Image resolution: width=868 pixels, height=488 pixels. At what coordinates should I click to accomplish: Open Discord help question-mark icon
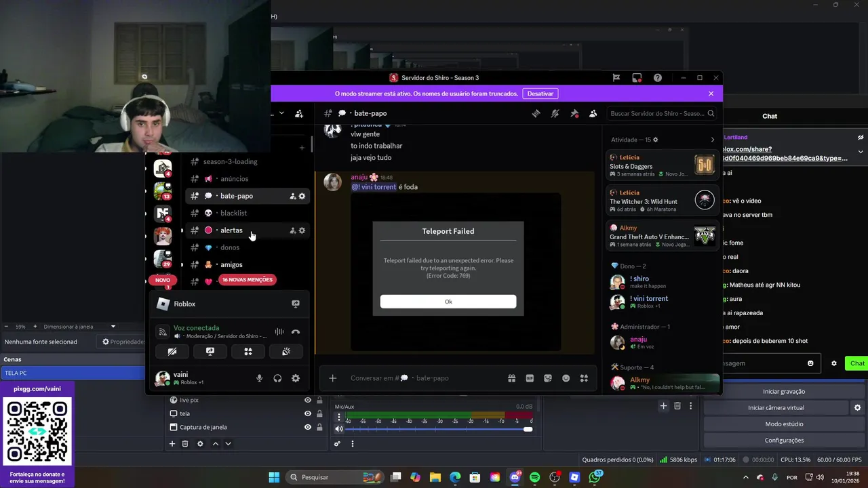(x=658, y=78)
